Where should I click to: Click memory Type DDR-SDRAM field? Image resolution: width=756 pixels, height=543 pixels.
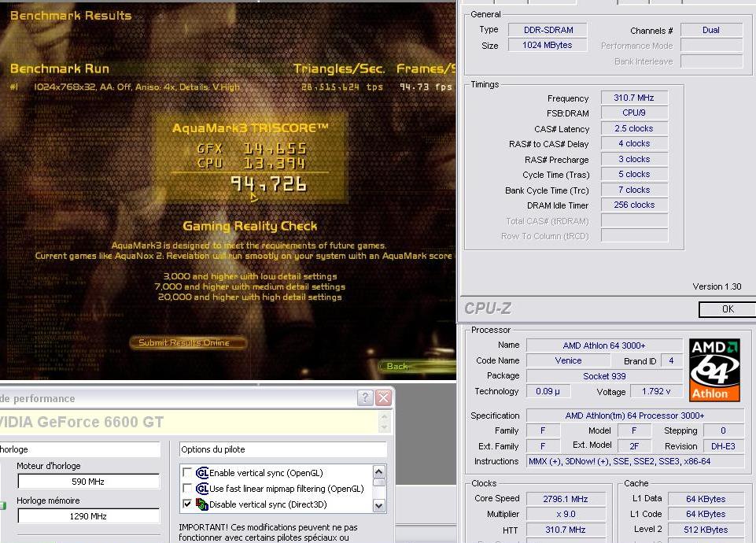point(548,30)
